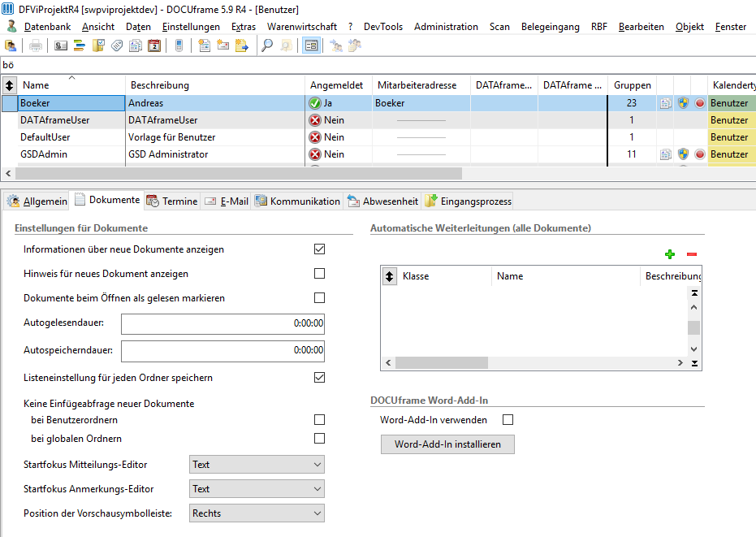756x537 pixels.
Task: Switch to the Eingangsprozess tab
Action: click(x=468, y=201)
